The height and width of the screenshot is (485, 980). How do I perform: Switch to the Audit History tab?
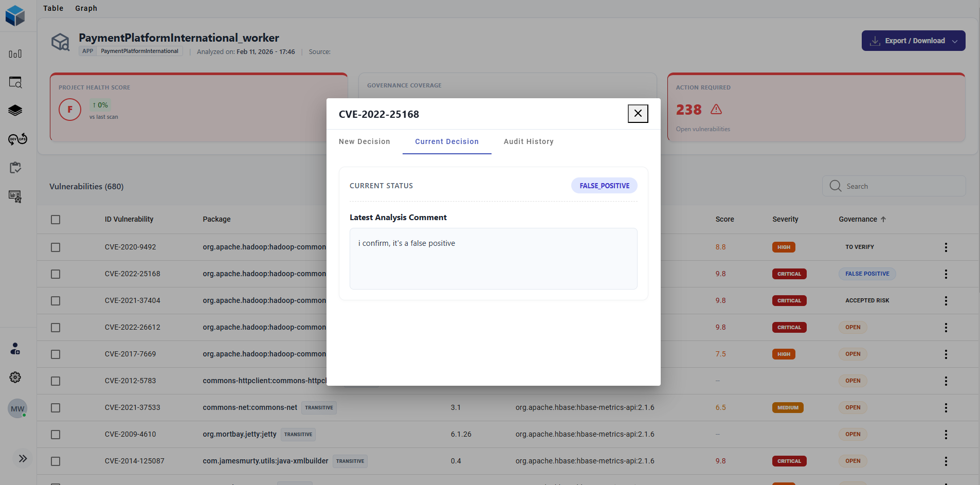point(529,141)
